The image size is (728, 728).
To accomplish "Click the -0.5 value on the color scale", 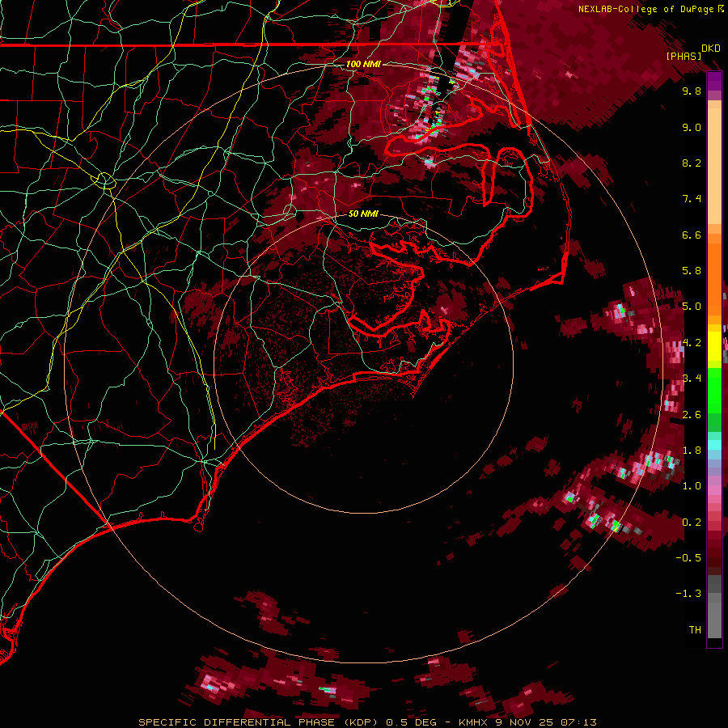I will point(688,558).
